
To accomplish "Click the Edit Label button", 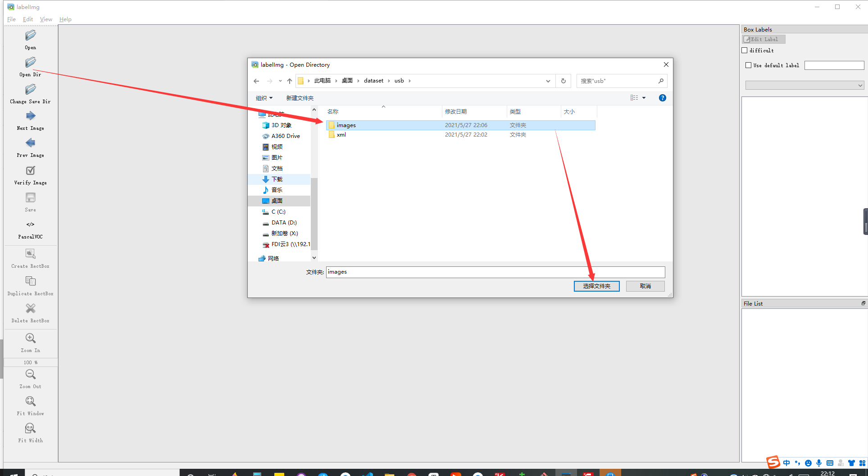I will pos(764,39).
